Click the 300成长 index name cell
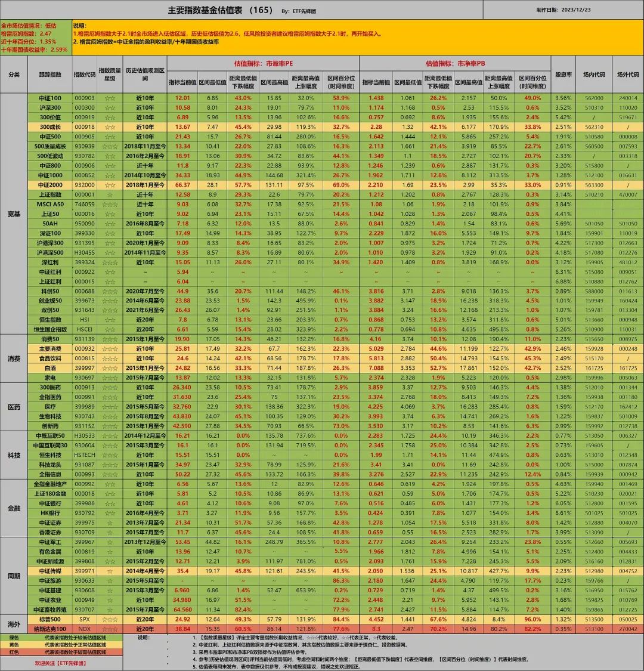This screenshot has width=644, height=671. pyautogui.click(x=50, y=127)
